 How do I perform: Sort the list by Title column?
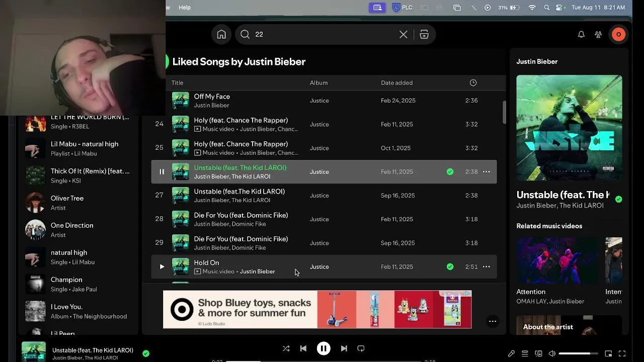[x=177, y=82]
